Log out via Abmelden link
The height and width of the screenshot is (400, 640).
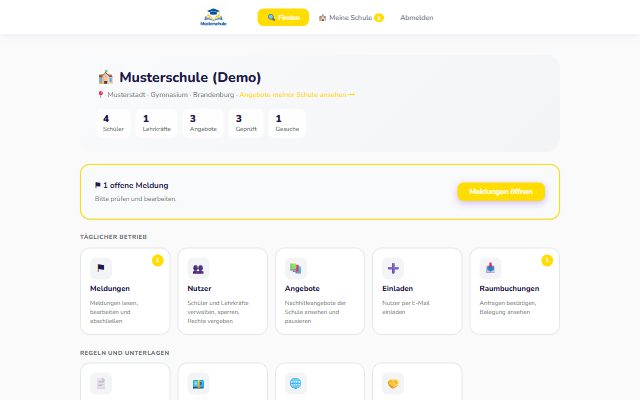pos(417,18)
